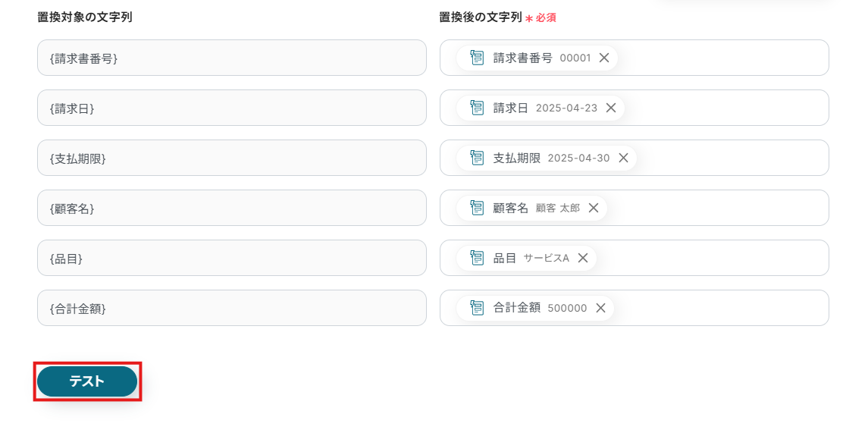Remove the 品目 サービスA chip

pos(583,258)
